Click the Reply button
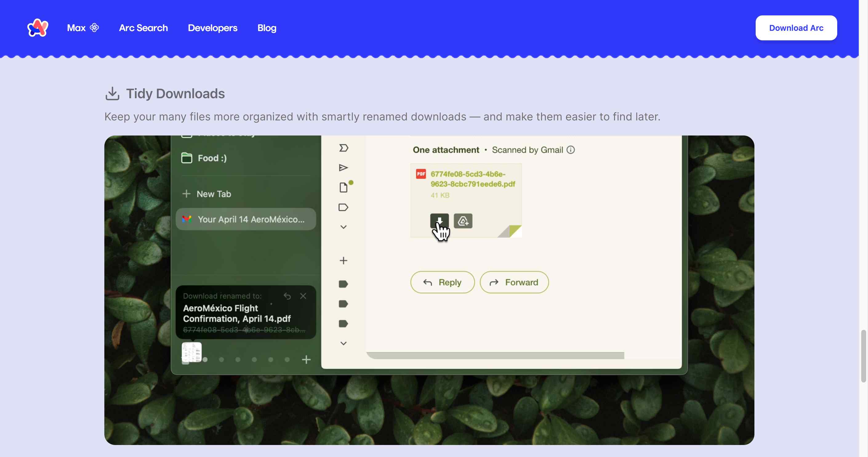This screenshot has width=868, height=457. pos(442,282)
